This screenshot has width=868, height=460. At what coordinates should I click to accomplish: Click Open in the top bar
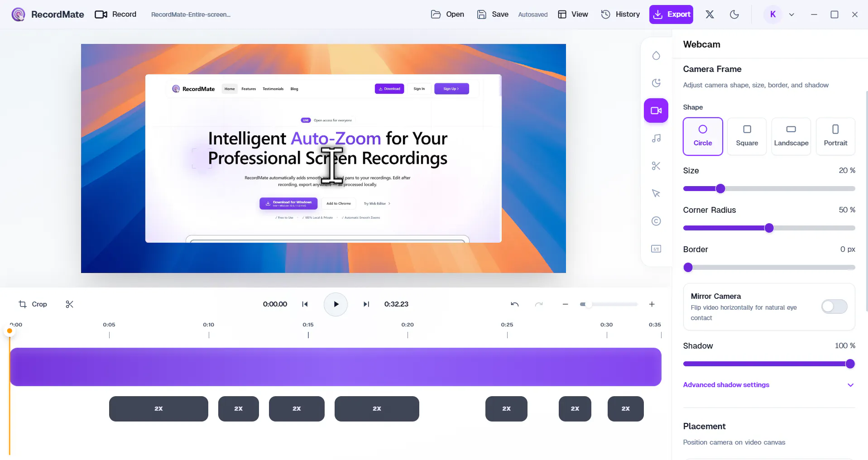447,14
